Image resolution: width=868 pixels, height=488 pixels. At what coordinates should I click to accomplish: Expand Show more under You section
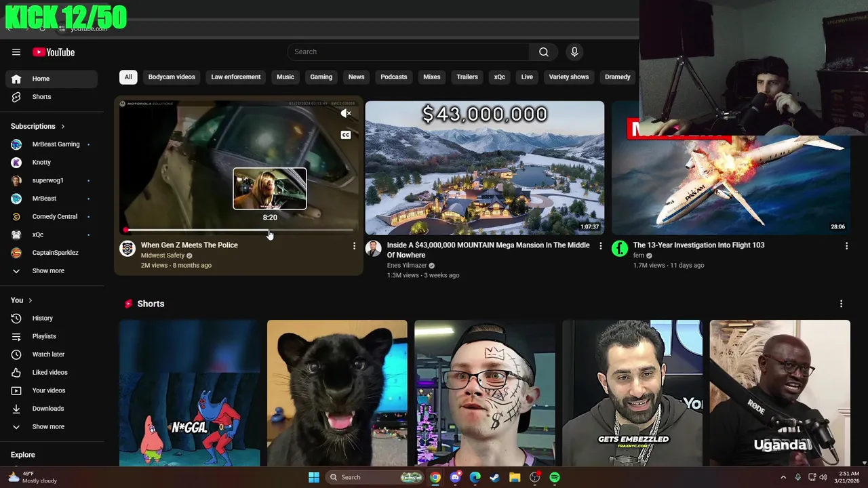point(52,427)
